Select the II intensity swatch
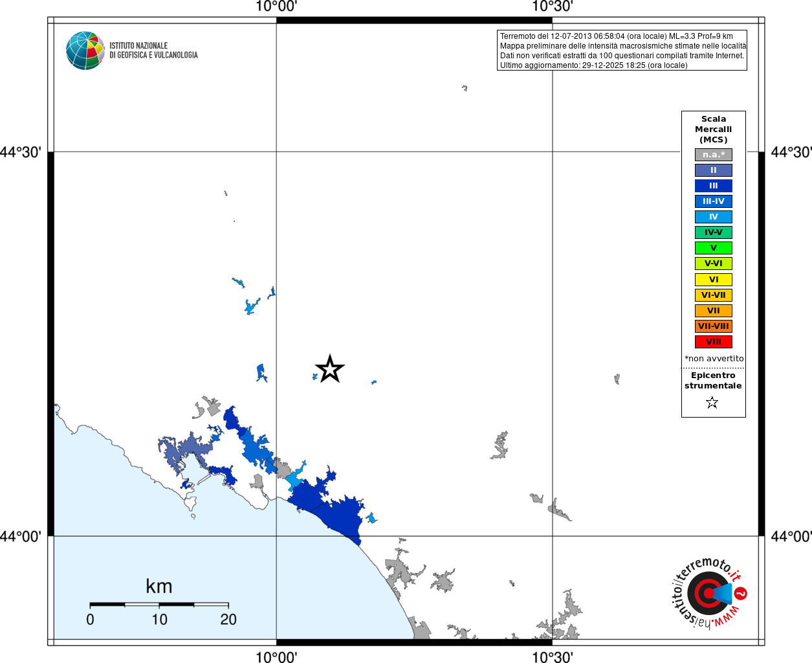The height and width of the screenshot is (663, 812). tap(714, 170)
